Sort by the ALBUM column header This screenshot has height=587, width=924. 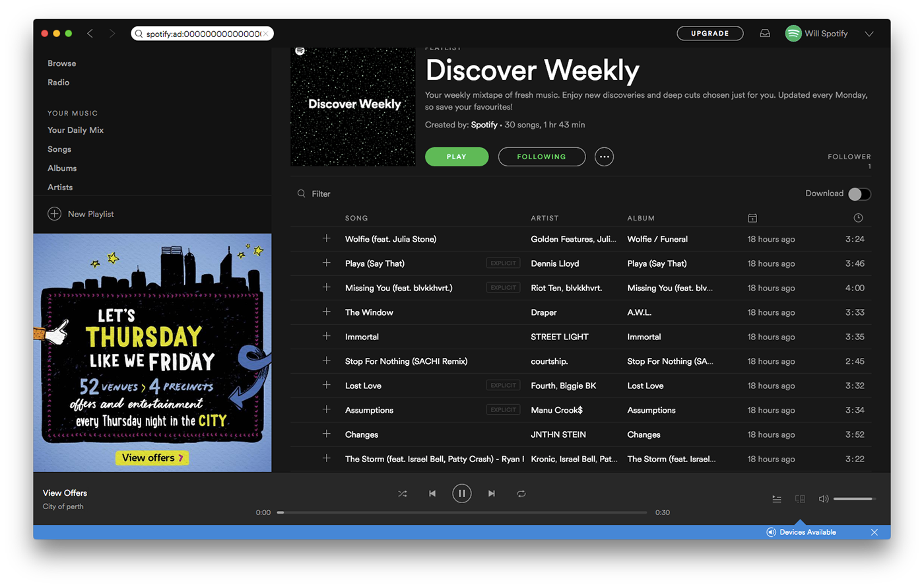click(x=641, y=218)
